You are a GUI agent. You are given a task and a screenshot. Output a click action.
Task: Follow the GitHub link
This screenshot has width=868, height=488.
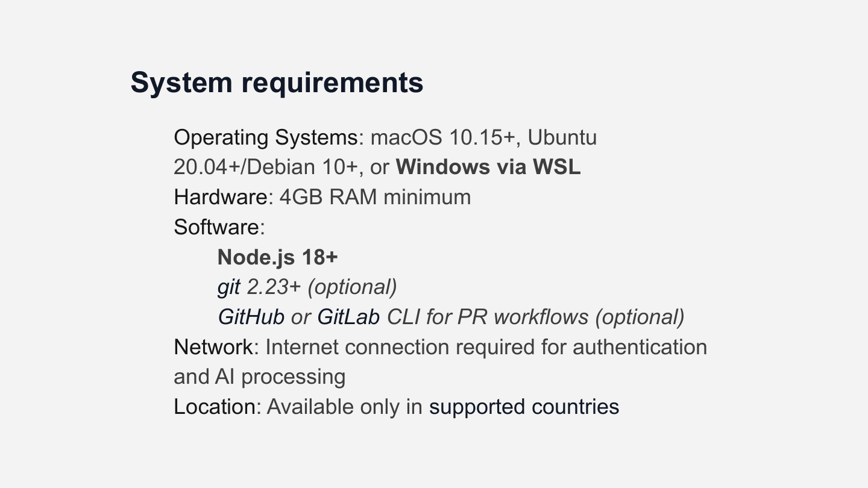(251, 317)
